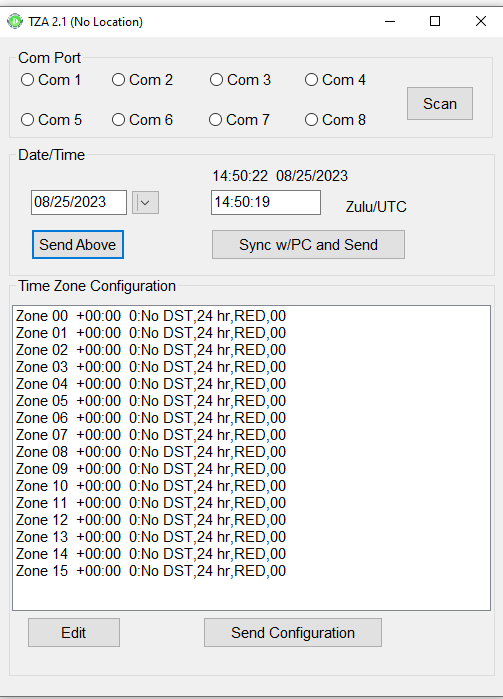
Task: Select the Com 2 port option
Action: pos(142,80)
